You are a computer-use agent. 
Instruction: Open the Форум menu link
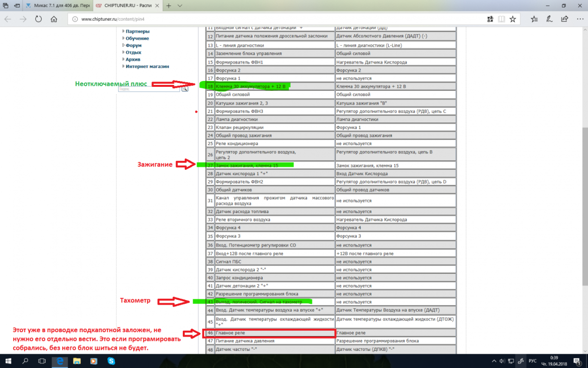click(x=133, y=45)
